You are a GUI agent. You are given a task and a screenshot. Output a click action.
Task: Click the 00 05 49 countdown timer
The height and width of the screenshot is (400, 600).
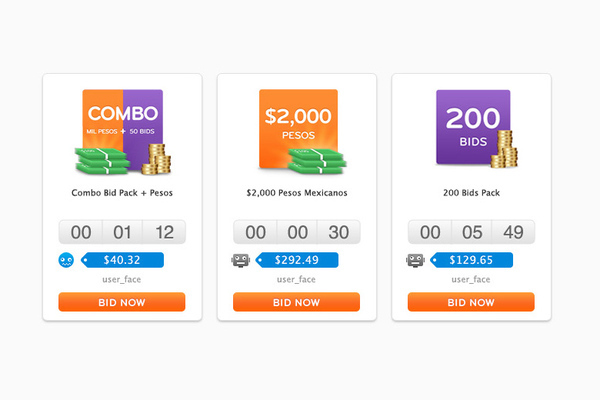point(471,232)
